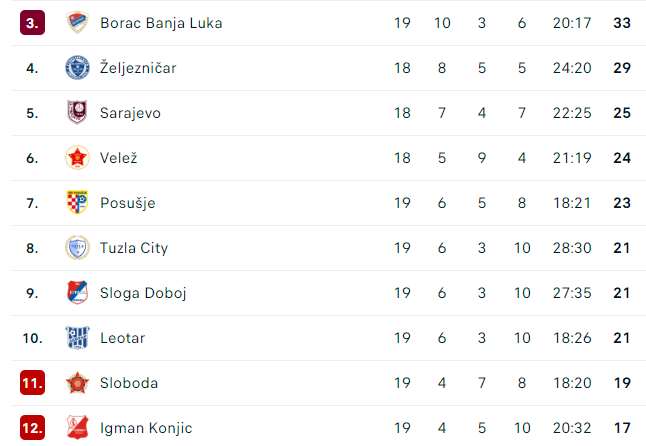The height and width of the screenshot is (446, 646).
Task: Select the Sloga Doboj team name
Action: (x=143, y=293)
